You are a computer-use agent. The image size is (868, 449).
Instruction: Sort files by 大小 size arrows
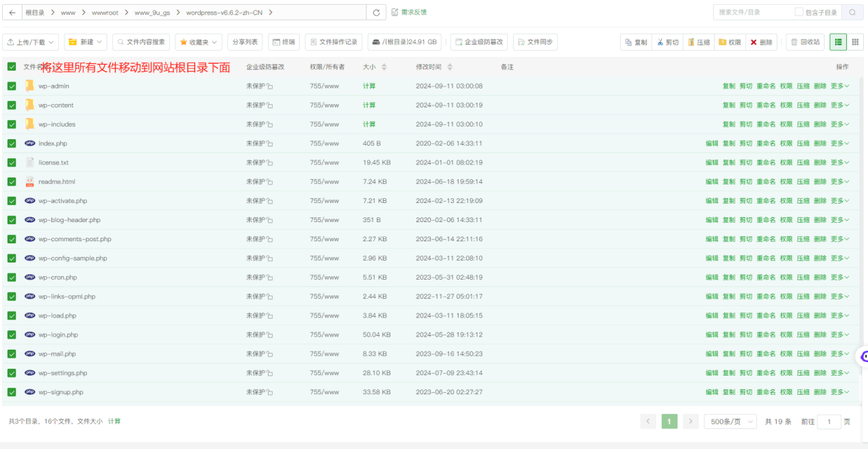coord(384,67)
